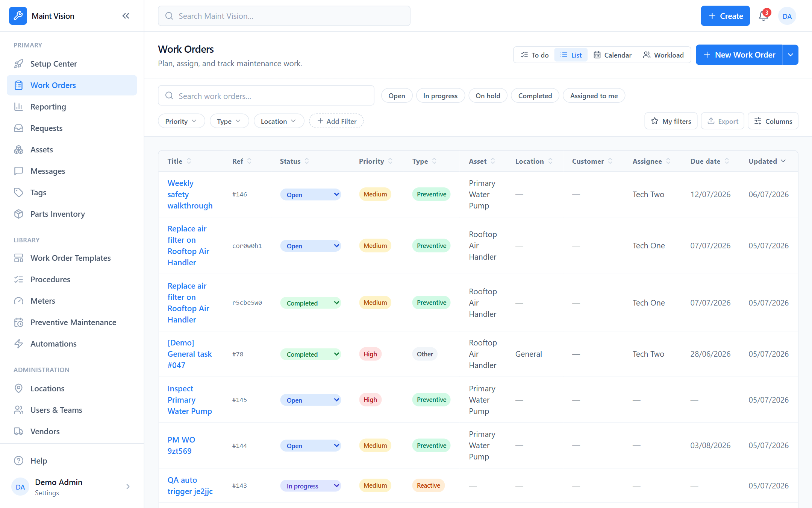
Task: Click the Preventive Maintenance calendar icon
Action: coord(18,322)
